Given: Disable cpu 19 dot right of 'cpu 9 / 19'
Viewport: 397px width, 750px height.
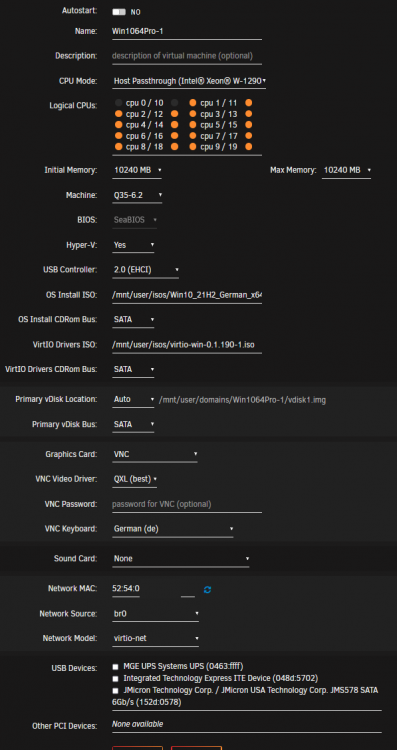Looking at the screenshot, I should coord(249,147).
